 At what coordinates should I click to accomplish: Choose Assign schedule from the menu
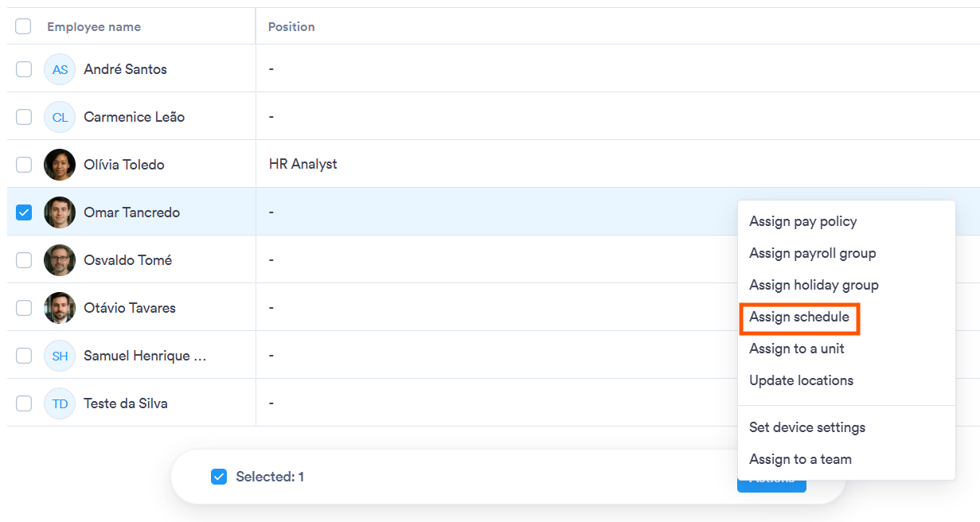(x=799, y=317)
